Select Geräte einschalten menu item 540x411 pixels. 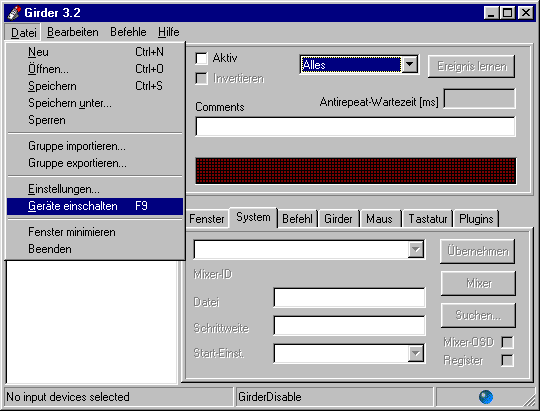pos(95,206)
